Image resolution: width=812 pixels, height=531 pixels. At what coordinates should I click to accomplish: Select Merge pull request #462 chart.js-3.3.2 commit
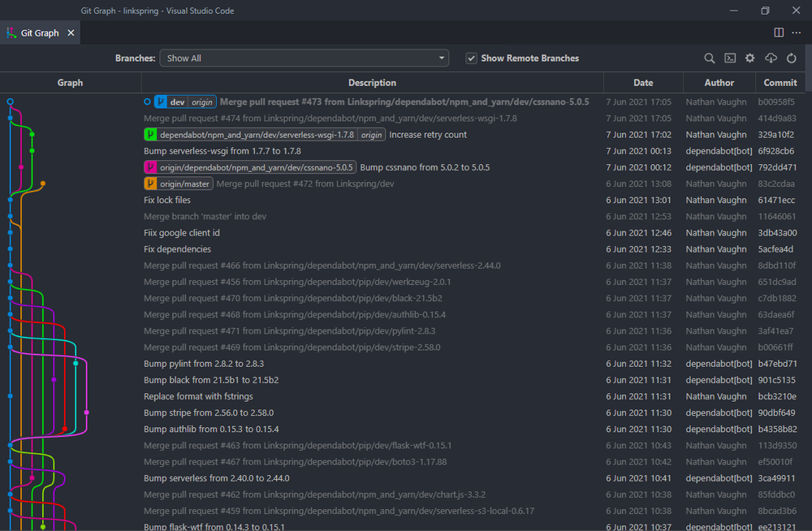[x=315, y=494]
